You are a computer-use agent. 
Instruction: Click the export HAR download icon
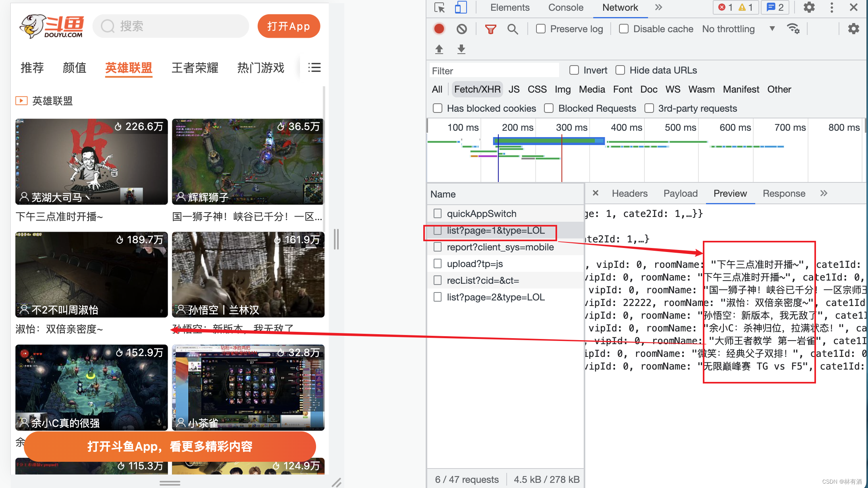(461, 49)
